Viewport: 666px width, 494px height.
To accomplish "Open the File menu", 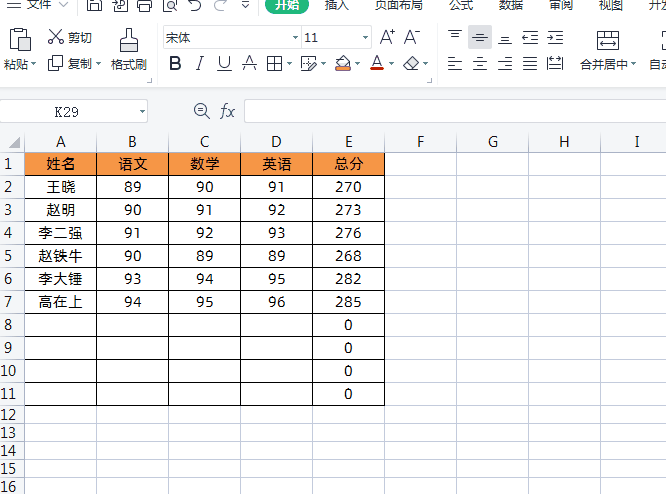I will (38, 5).
